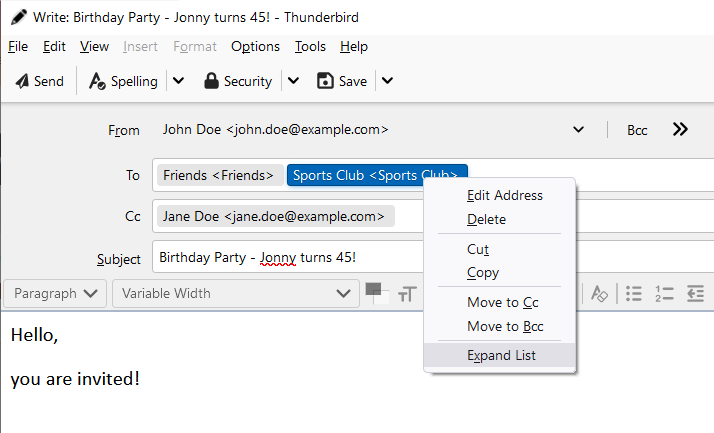Choose Move to Cc
The width and height of the screenshot is (714, 433).
coord(500,302)
